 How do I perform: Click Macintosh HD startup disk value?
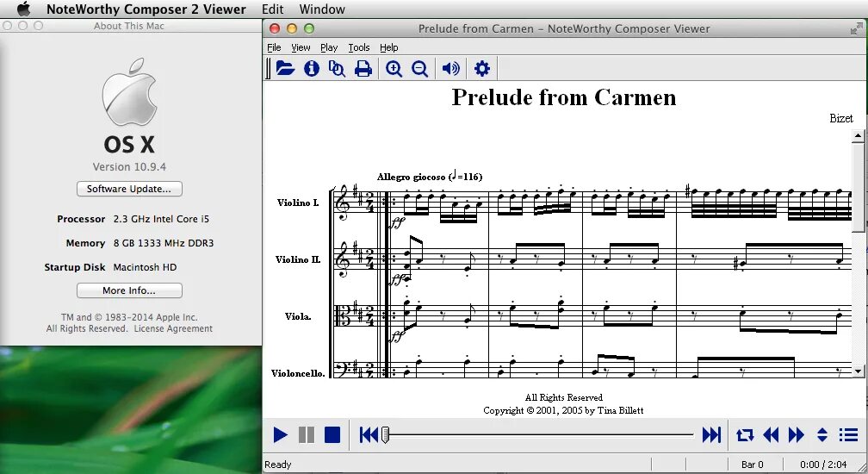(145, 267)
